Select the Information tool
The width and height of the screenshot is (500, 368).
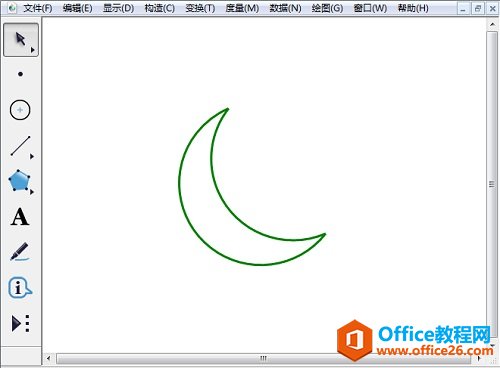tap(20, 287)
